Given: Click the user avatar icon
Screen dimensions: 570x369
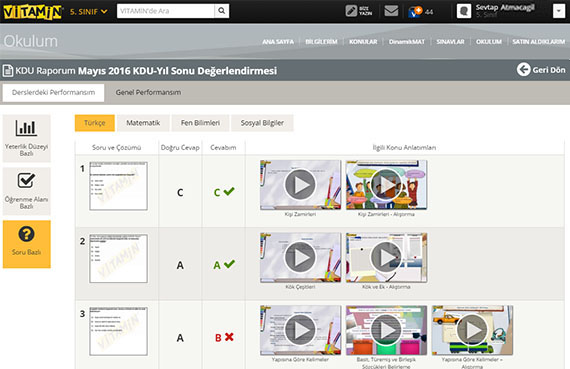Looking at the screenshot, I should [x=464, y=11].
